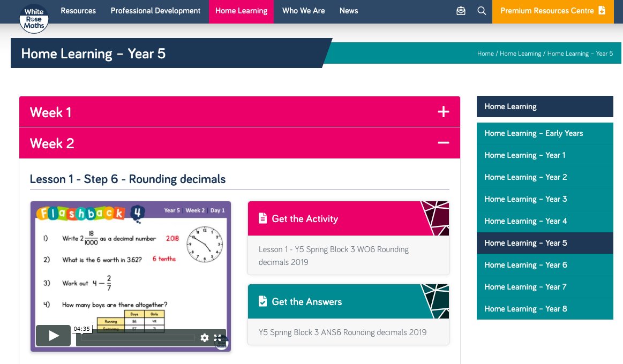Open Lesson 1 Rounding decimals activity file

[x=334, y=256]
